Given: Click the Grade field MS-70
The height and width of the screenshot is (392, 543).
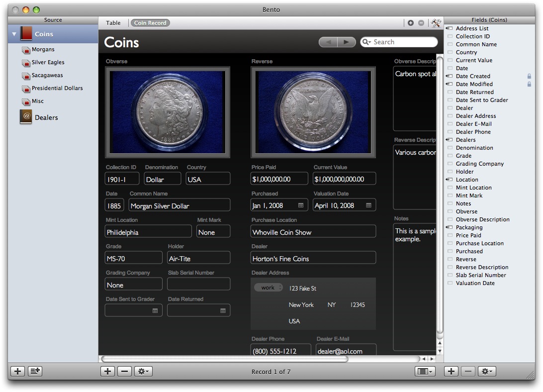Looking at the screenshot, I should [133, 258].
